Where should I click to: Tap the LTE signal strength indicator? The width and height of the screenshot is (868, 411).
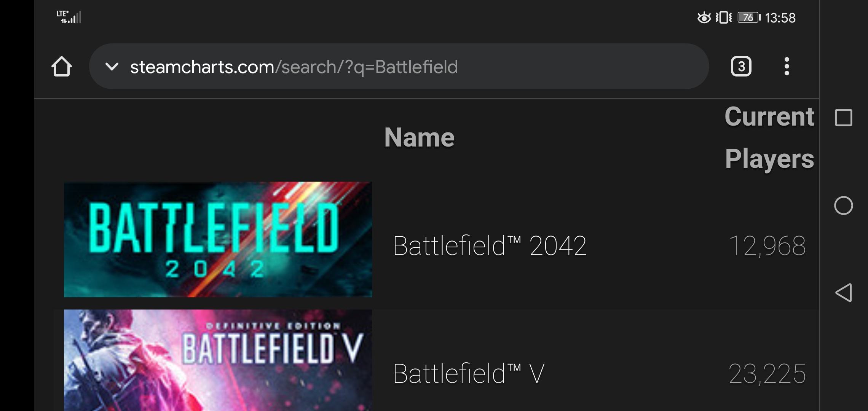click(69, 17)
